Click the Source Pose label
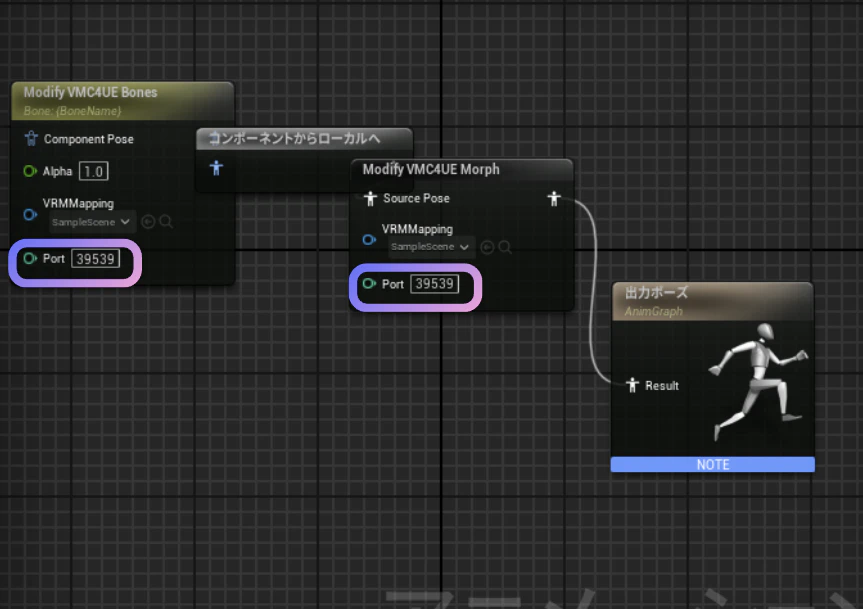 [416, 198]
